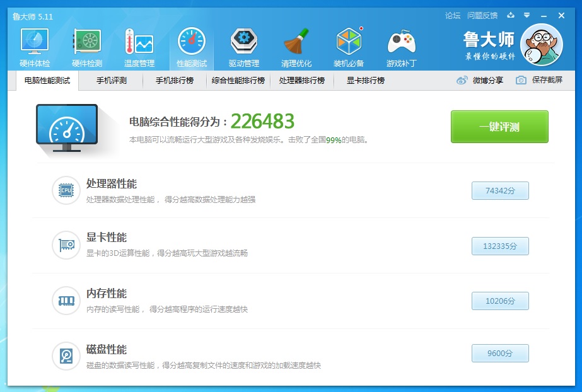Screen dimensions: 582x392
Task: Open 清理优化 cleanup broom icon
Action: pos(296,47)
